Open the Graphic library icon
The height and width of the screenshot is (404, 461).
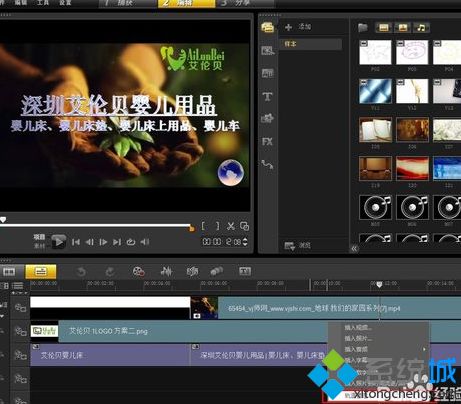click(x=267, y=118)
